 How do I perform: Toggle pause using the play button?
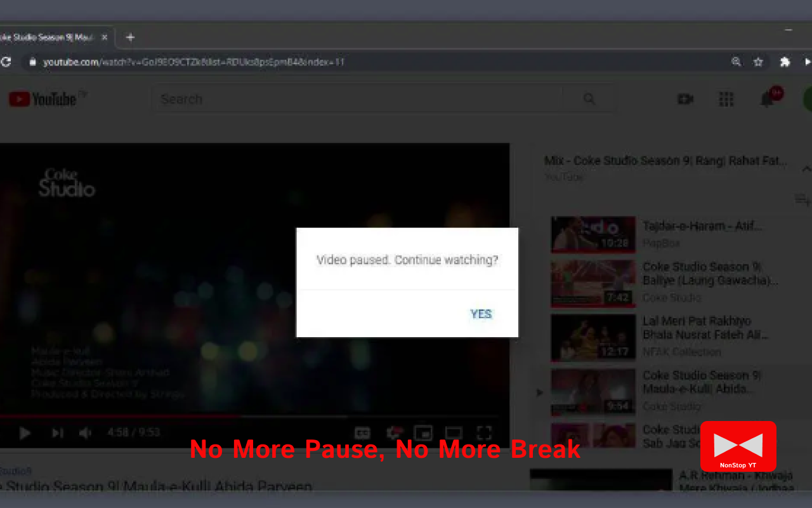click(x=25, y=432)
